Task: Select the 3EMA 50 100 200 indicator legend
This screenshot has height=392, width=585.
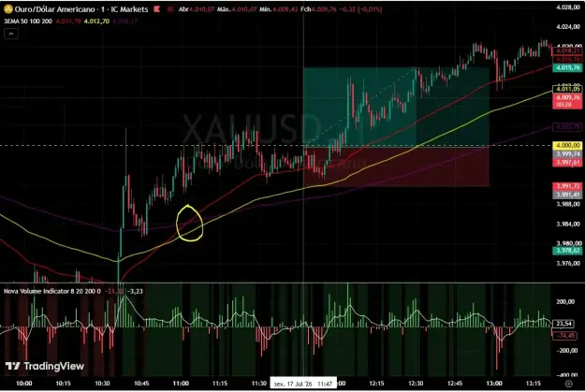Action: pos(28,22)
